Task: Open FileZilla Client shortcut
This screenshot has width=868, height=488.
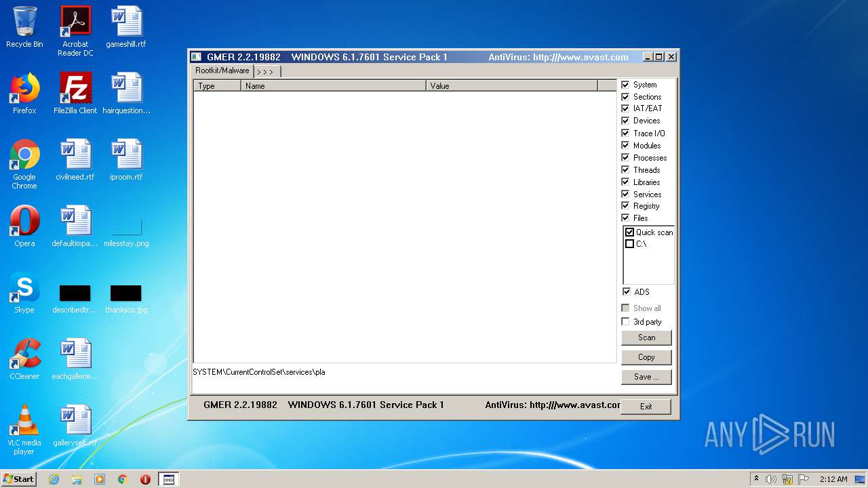Action: click(75, 94)
